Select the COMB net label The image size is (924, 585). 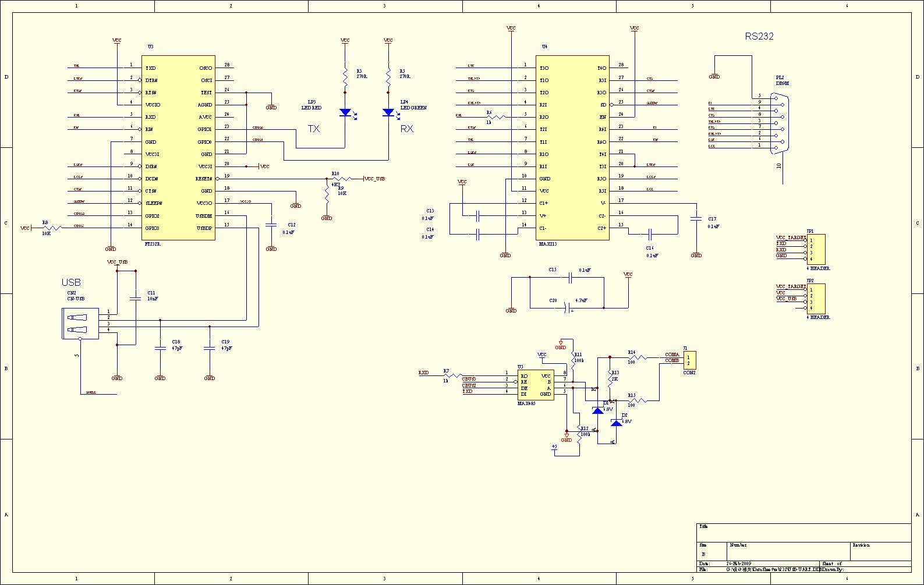(672, 360)
